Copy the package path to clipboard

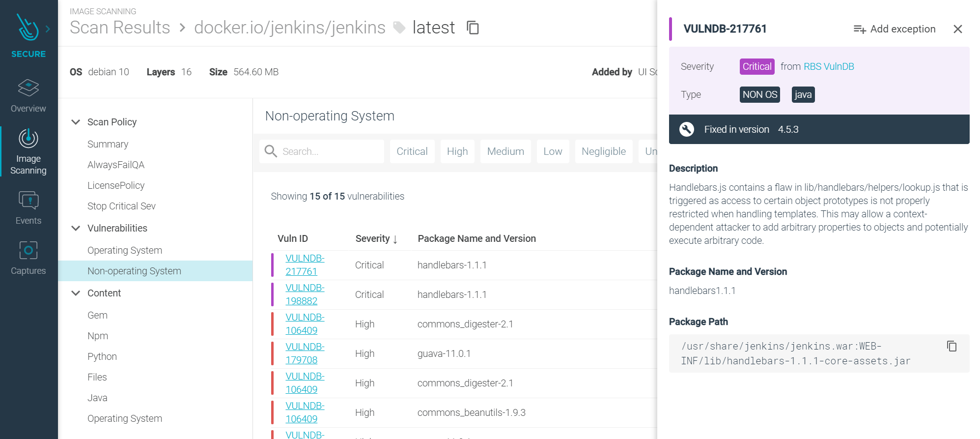point(952,347)
